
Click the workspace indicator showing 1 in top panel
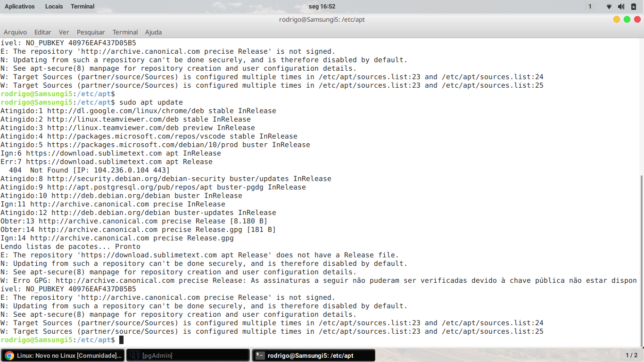(x=590, y=6)
